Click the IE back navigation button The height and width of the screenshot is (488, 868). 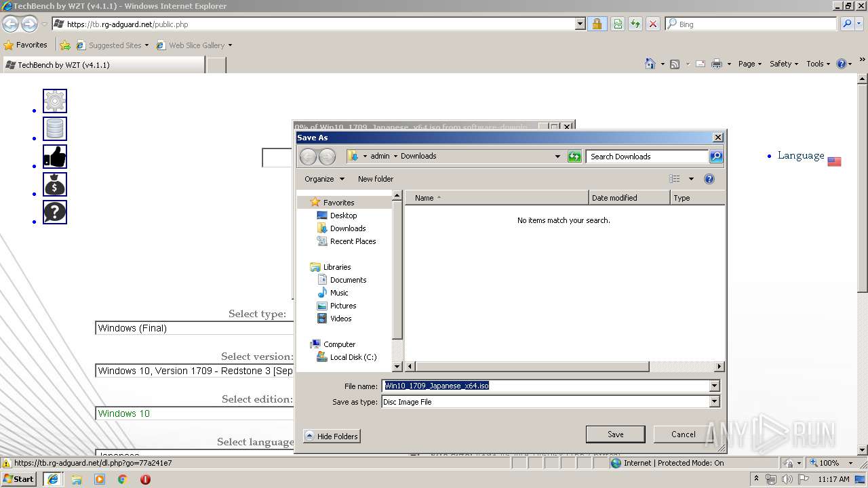10,24
